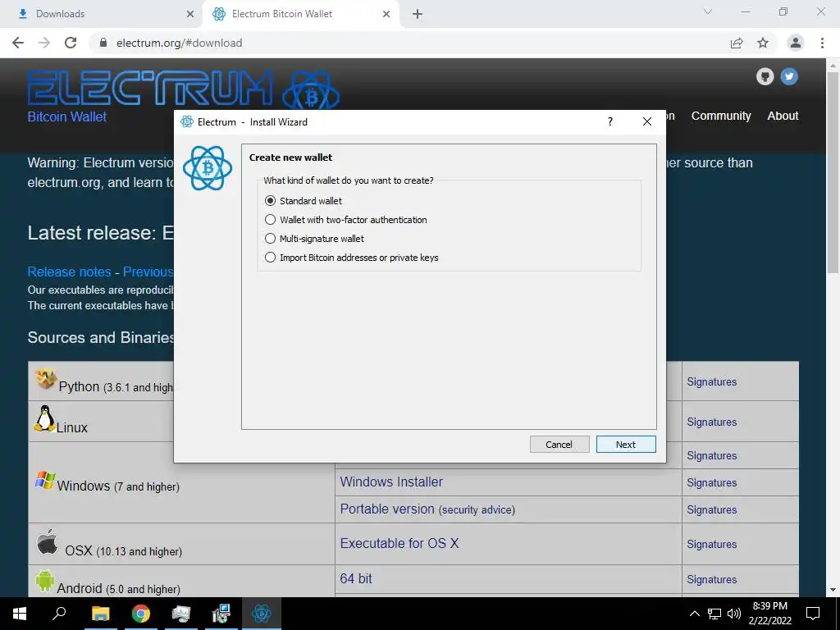Open the Chrome profile menu
Image resolution: width=840 pixels, height=630 pixels.
coord(796,43)
